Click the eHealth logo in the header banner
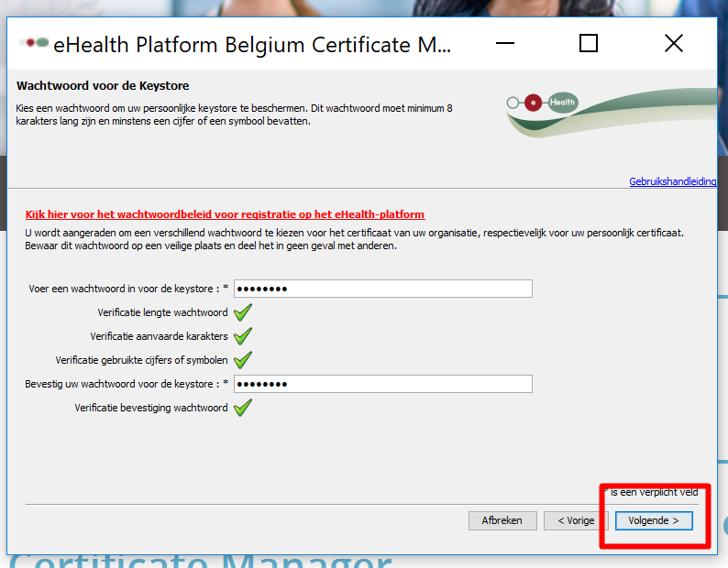 [542, 103]
